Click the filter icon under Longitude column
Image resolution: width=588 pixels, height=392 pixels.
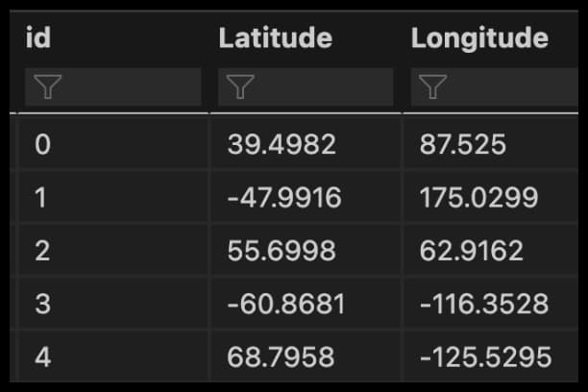(433, 88)
